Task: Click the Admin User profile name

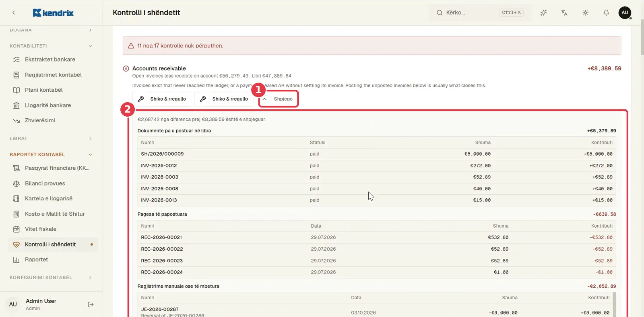Action: pos(41,301)
